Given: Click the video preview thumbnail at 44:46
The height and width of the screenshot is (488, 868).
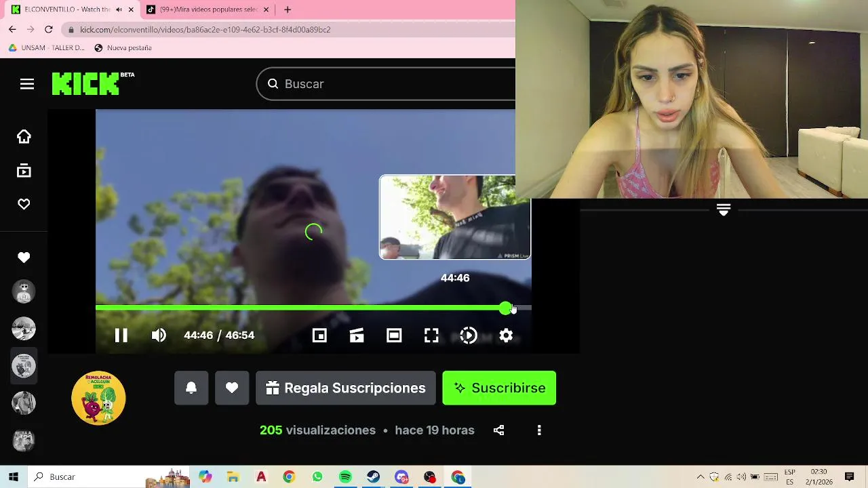Looking at the screenshot, I should (x=455, y=218).
